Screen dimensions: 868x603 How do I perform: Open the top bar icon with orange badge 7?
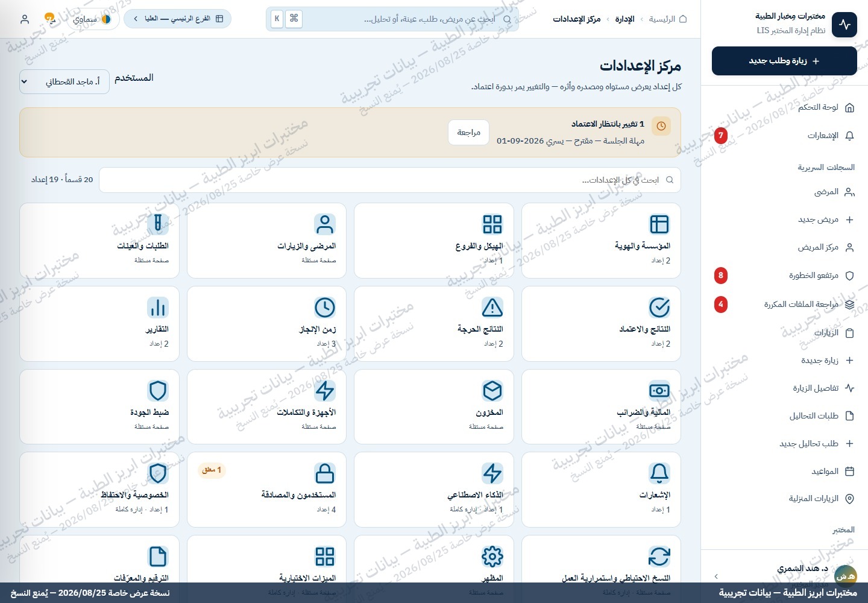click(50, 19)
